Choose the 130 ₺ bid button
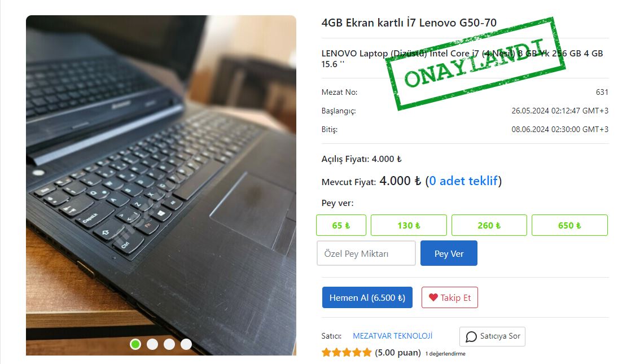This screenshot has height=364, width=618. [409, 225]
